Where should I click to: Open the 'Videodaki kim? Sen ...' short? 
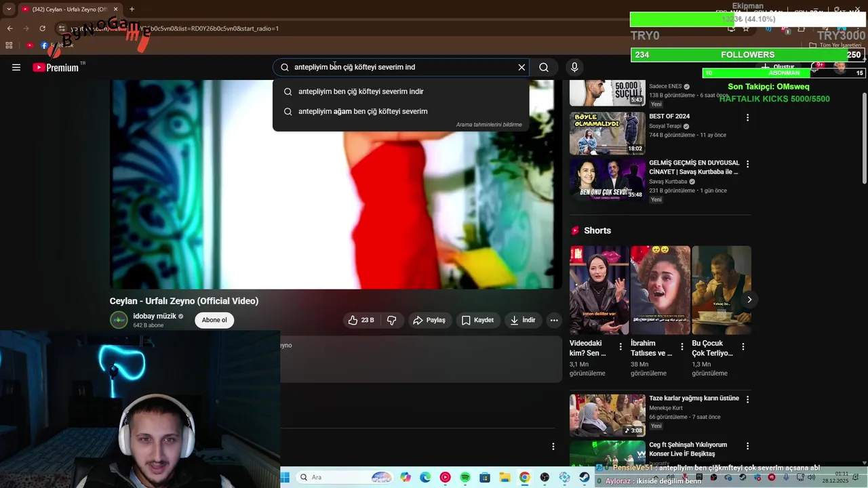pos(599,290)
